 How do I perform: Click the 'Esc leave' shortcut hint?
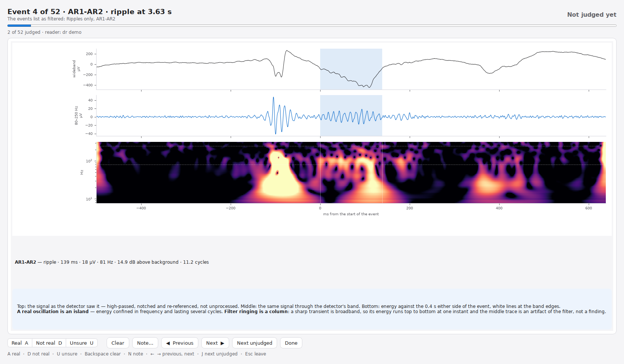(x=256, y=354)
